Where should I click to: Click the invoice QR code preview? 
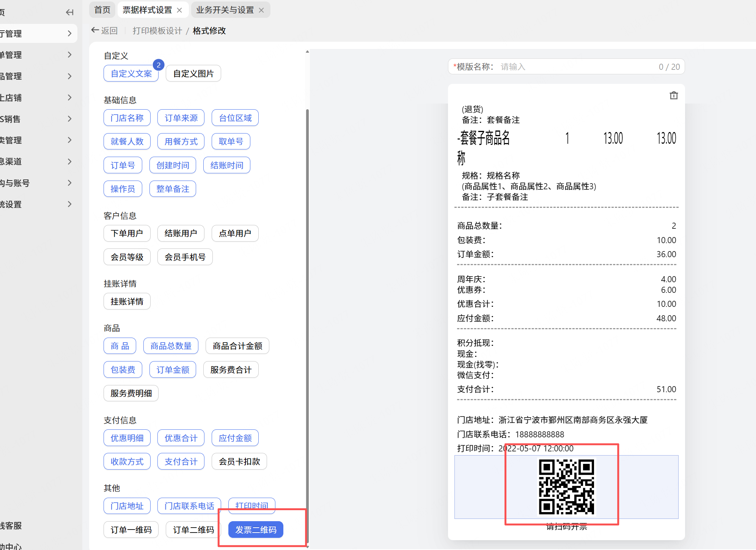coord(566,487)
